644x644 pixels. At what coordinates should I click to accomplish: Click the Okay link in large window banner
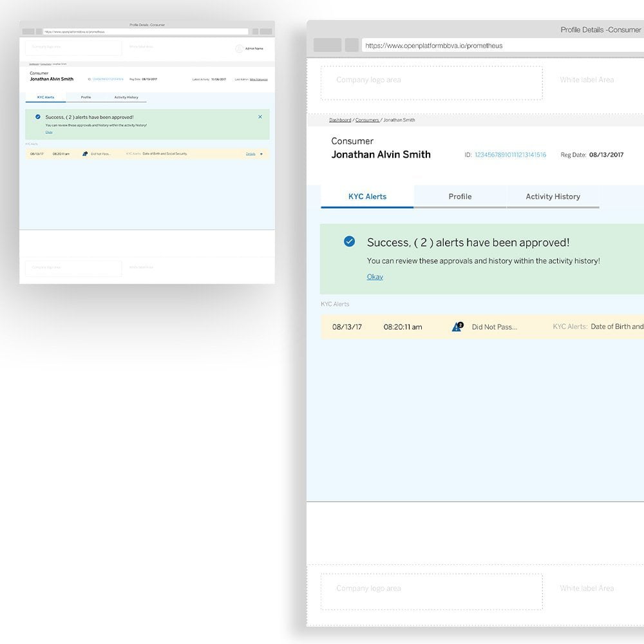[375, 277]
